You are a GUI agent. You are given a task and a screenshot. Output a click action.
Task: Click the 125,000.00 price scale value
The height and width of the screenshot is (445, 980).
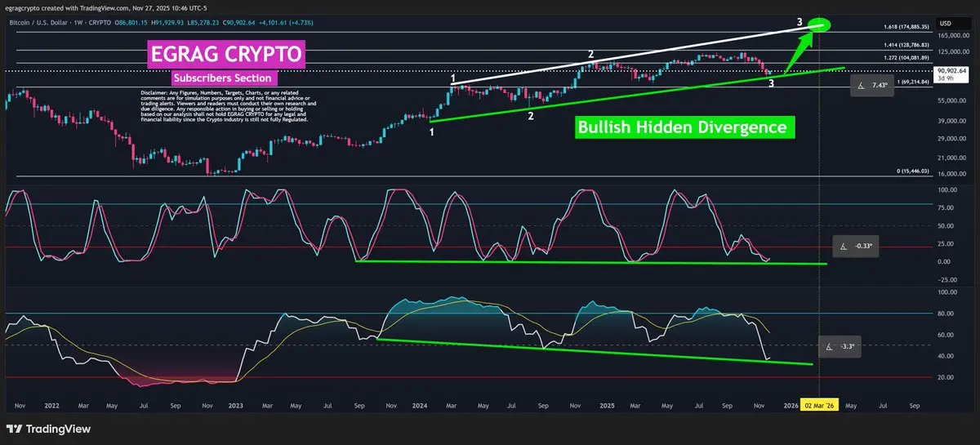952,51
